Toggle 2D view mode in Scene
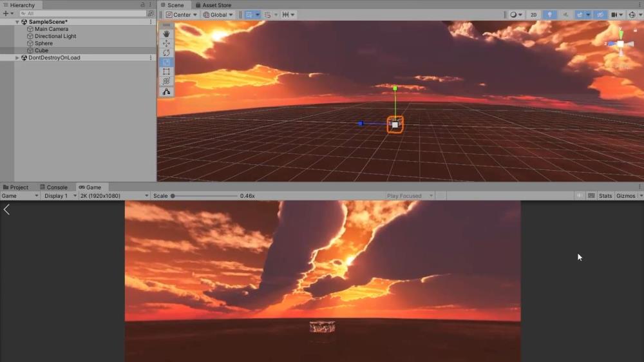Screen dimensions: 644x362 (533, 15)
